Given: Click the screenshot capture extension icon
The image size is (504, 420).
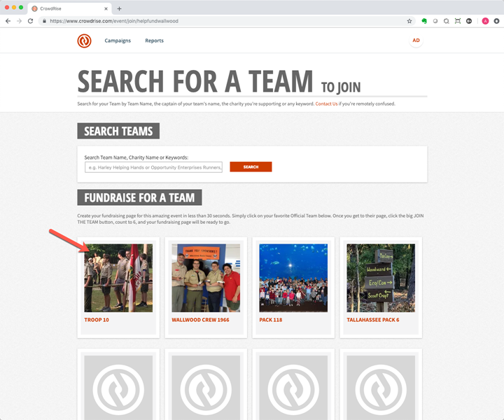Looking at the screenshot, I should [457, 21].
